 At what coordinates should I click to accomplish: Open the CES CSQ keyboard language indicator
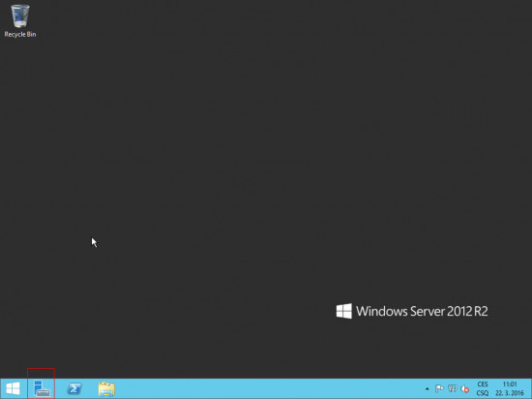click(483, 388)
